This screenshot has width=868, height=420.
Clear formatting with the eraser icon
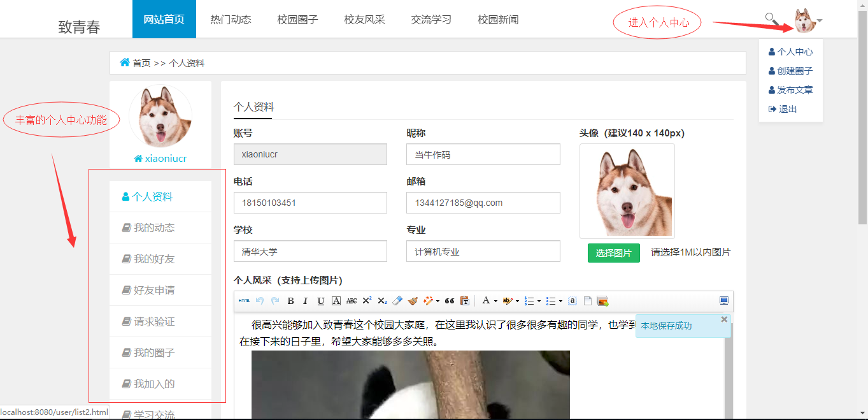(397, 301)
